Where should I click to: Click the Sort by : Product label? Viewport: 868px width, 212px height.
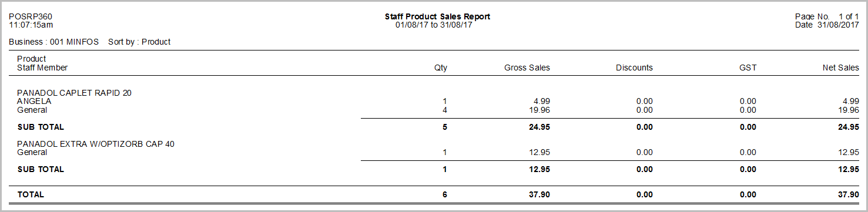(139, 42)
